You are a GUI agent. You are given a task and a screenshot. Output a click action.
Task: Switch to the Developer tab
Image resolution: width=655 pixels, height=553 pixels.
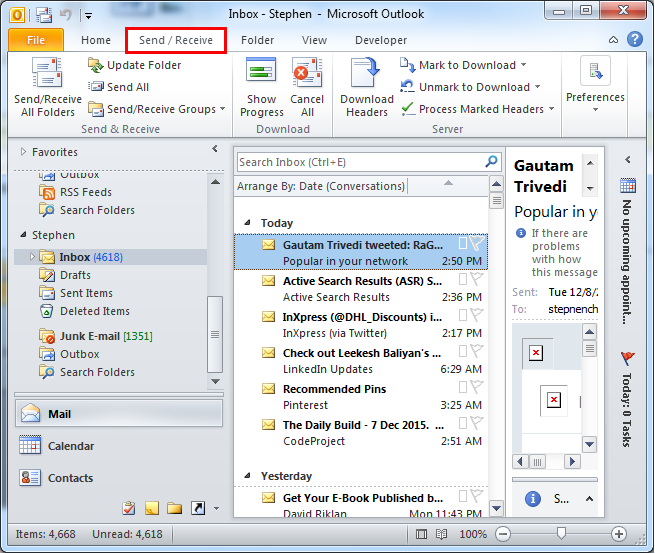point(381,40)
